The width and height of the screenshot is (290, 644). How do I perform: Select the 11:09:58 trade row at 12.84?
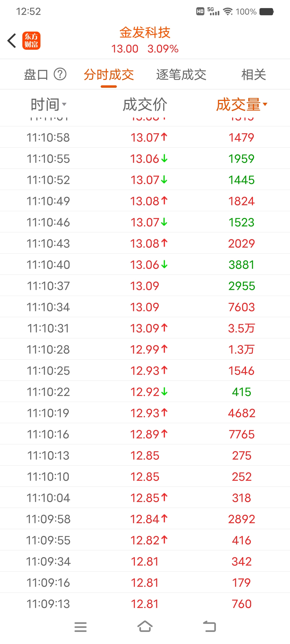(145, 519)
